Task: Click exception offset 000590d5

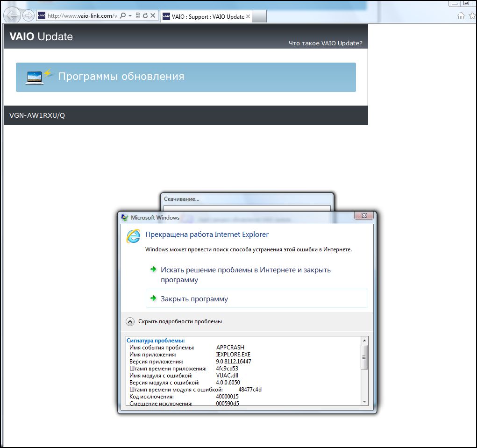Action: coord(228,403)
